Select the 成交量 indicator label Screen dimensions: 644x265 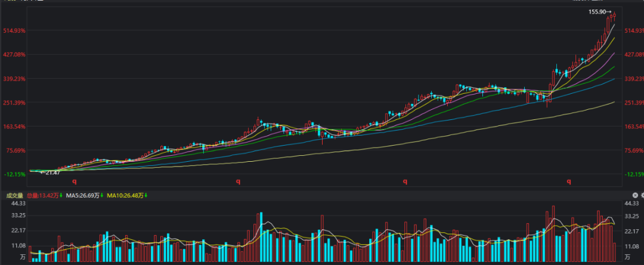tap(14, 195)
